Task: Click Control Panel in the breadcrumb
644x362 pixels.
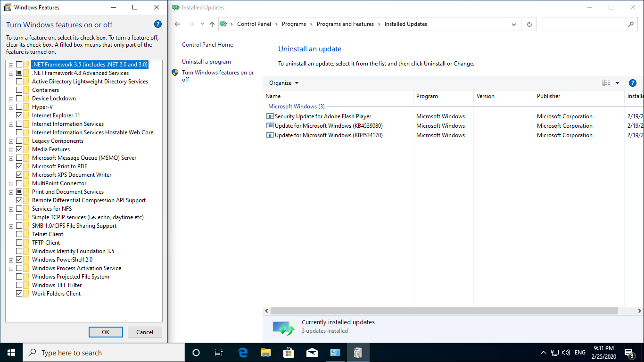Action: (x=254, y=24)
